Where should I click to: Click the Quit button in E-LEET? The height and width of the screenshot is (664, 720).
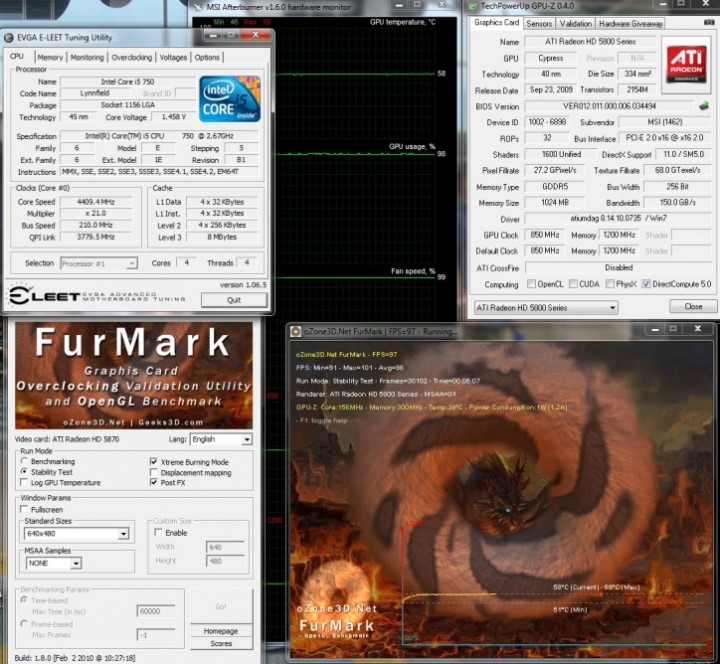click(234, 300)
